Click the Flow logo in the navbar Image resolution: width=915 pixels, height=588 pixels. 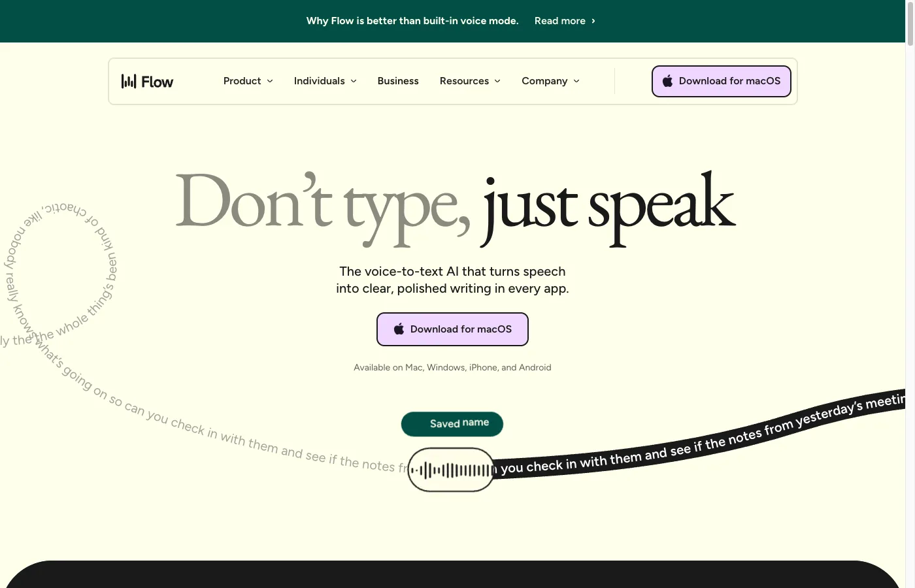pyautogui.click(x=147, y=81)
